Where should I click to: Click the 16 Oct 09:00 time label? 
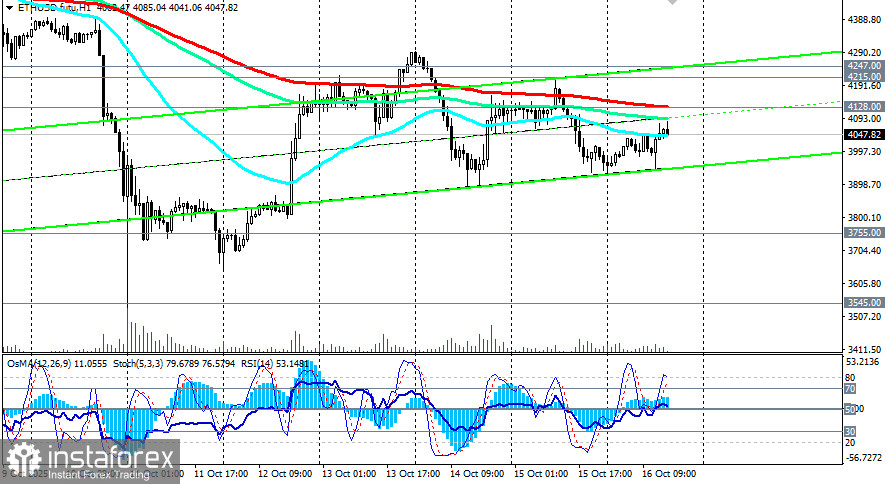(x=669, y=474)
